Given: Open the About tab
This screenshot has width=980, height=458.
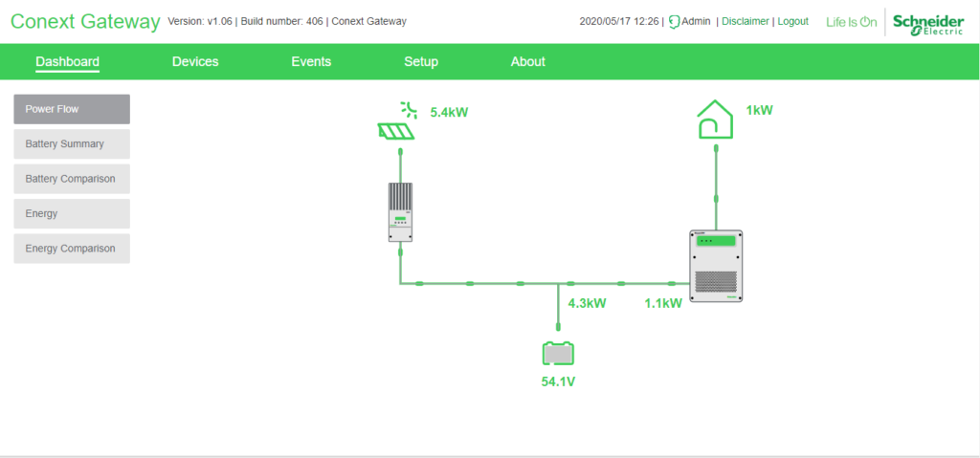Looking at the screenshot, I should (527, 62).
